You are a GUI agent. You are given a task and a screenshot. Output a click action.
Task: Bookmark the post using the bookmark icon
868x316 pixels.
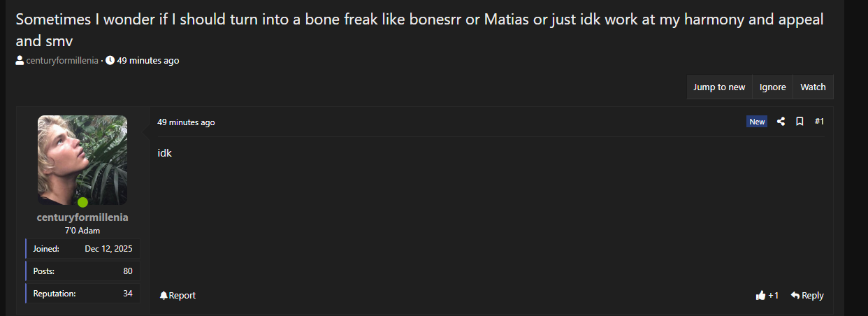click(x=800, y=122)
